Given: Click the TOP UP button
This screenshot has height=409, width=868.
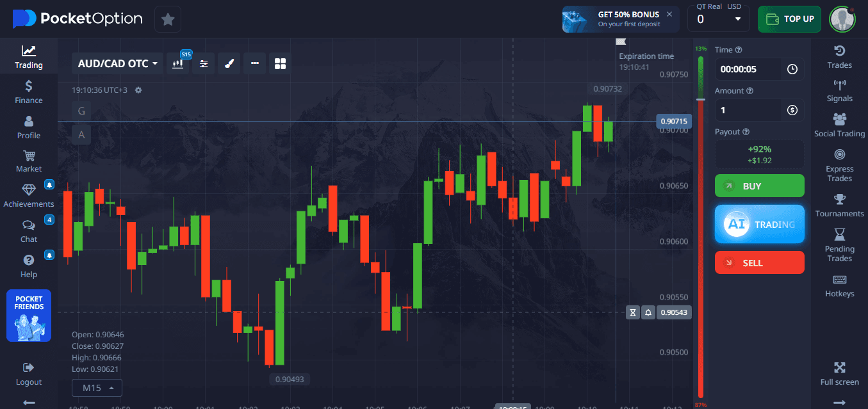Looking at the screenshot, I should (x=789, y=19).
